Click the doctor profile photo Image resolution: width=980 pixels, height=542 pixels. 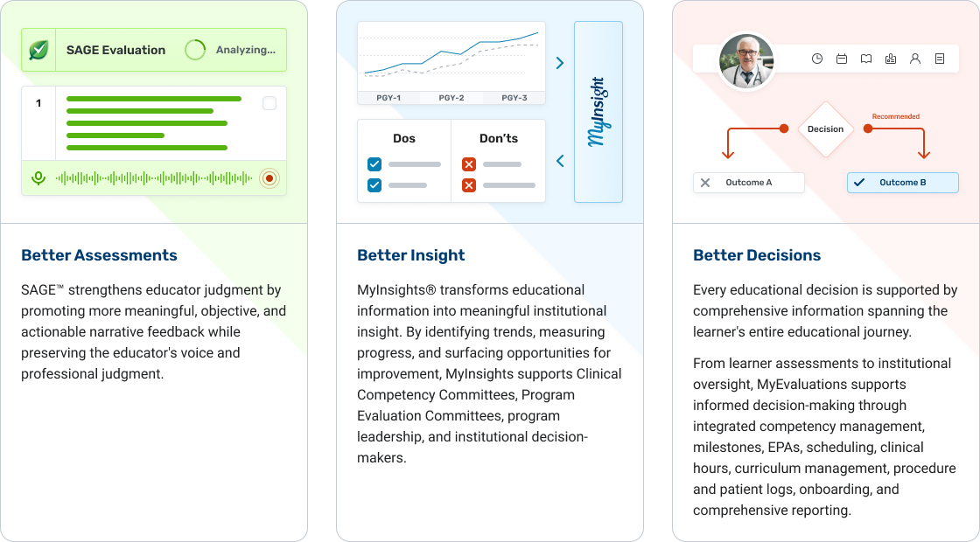[747, 60]
